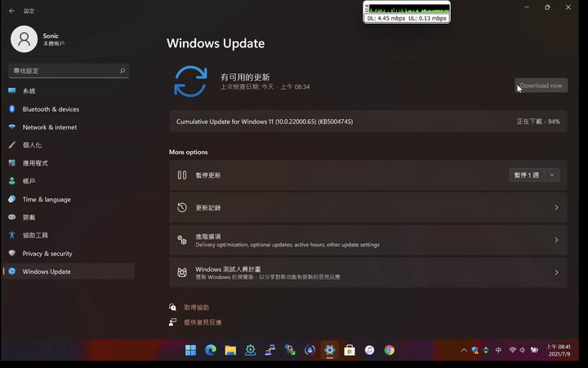Screen dimensions: 588x368
Task: Open the blue circular app on taskbar
Action: point(310,350)
